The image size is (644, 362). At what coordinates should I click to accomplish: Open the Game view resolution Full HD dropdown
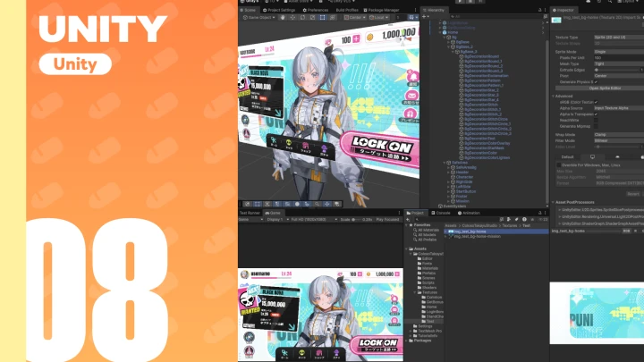click(312, 220)
